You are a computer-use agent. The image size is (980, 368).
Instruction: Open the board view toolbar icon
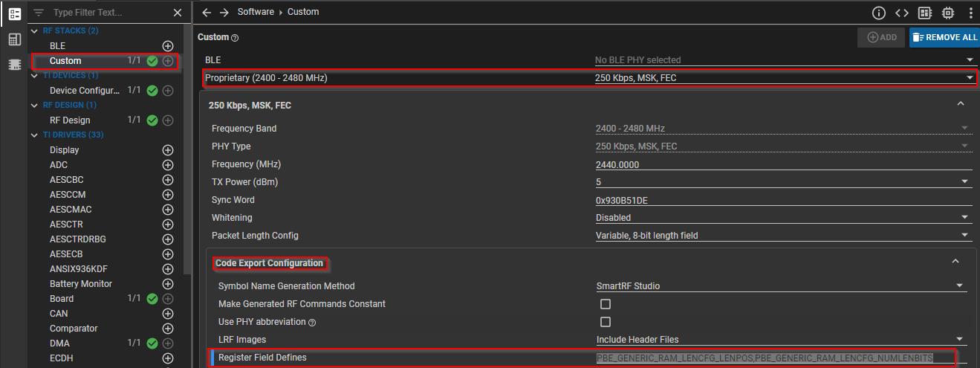[x=925, y=13]
